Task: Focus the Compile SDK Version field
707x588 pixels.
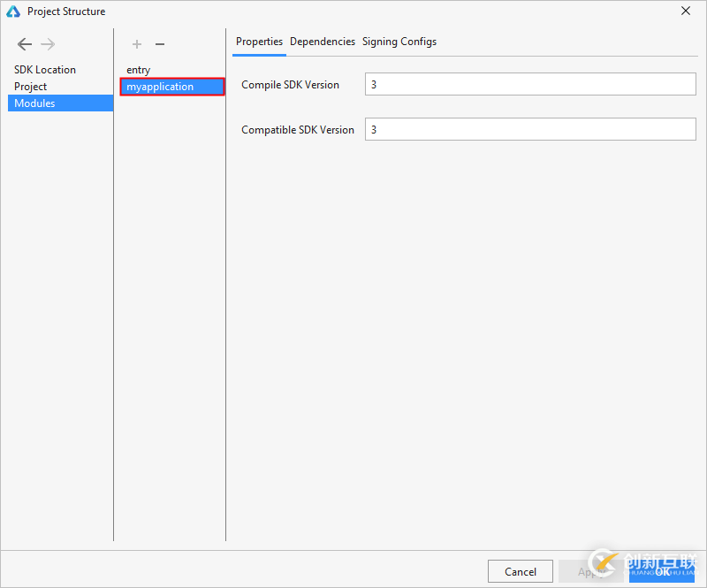Action: click(x=530, y=84)
